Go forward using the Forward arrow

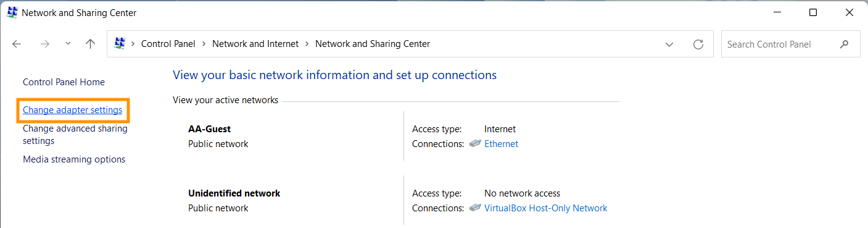[x=44, y=44]
